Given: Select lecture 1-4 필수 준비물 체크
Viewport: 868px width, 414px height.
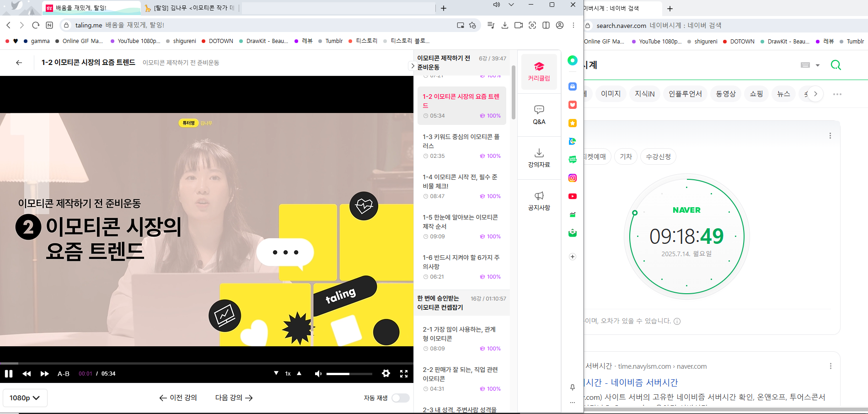Looking at the screenshot, I should (x=462, y=186).
